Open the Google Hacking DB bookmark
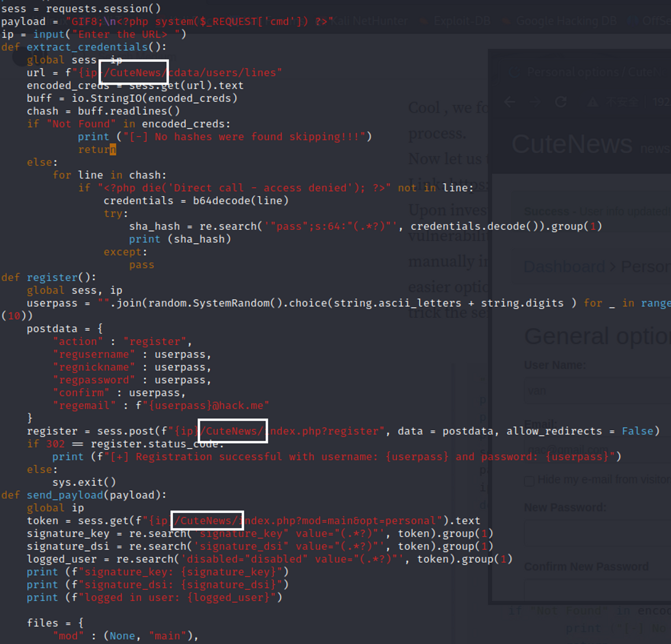The image size is (671, 644). 559,21
